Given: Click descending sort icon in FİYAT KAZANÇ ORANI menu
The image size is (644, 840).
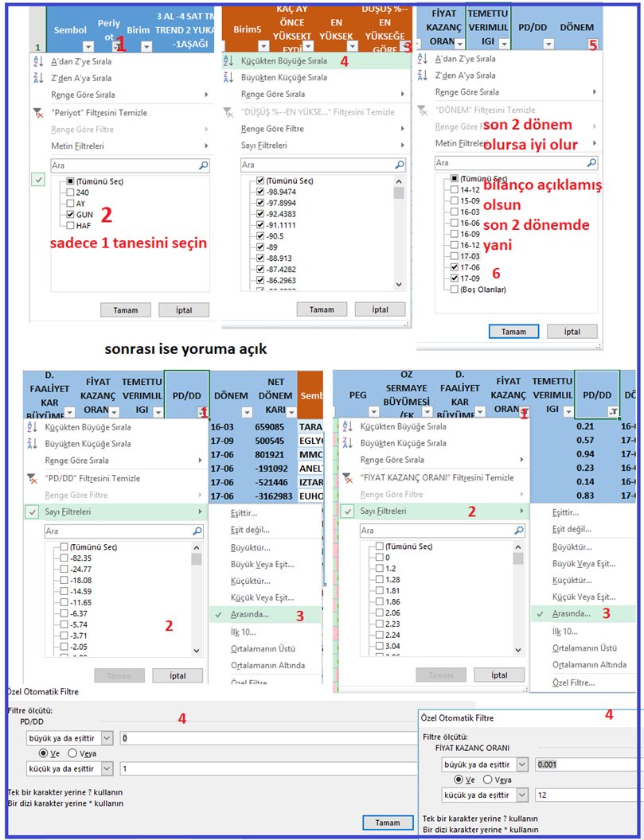Looking at the screenshot, I should 347,443.
